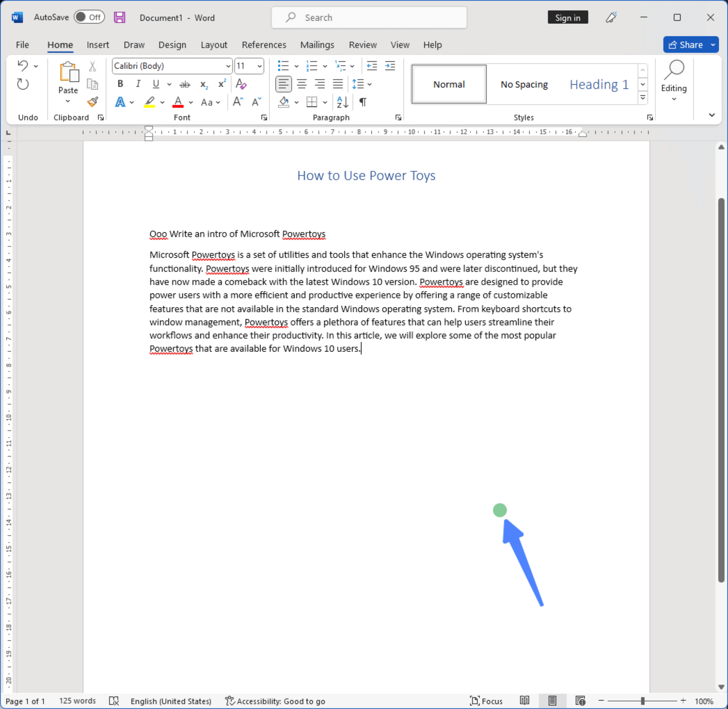The width and height of the screenshot is (728, 709).
Task: Apply the Heading 1 style
Action: (x=599, y=84)
